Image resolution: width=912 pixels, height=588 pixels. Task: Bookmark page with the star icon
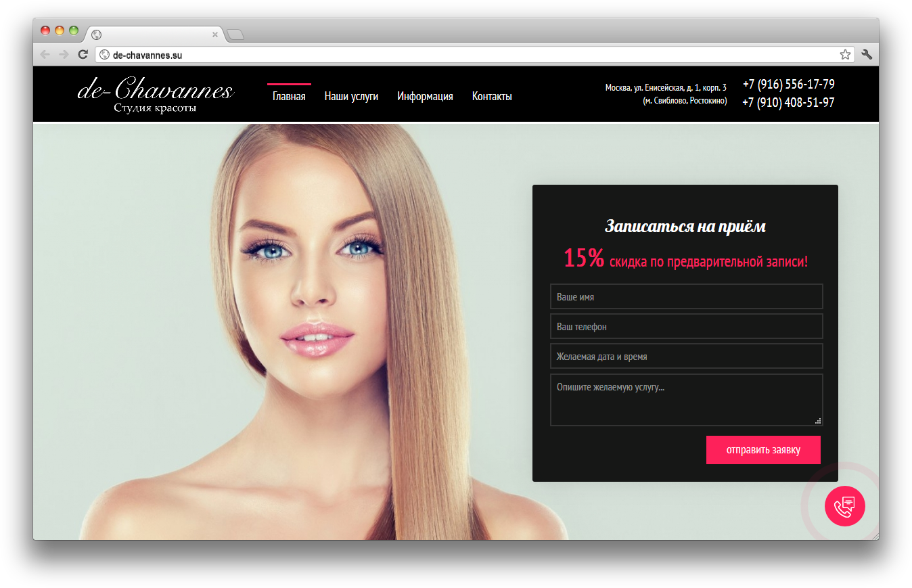(845, 55)
